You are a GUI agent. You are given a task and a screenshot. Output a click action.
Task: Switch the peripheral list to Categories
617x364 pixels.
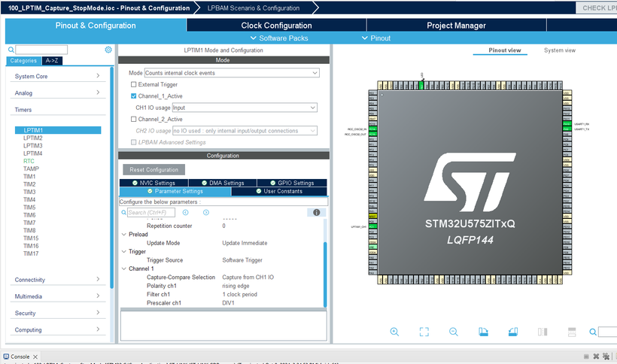(23, 60)
